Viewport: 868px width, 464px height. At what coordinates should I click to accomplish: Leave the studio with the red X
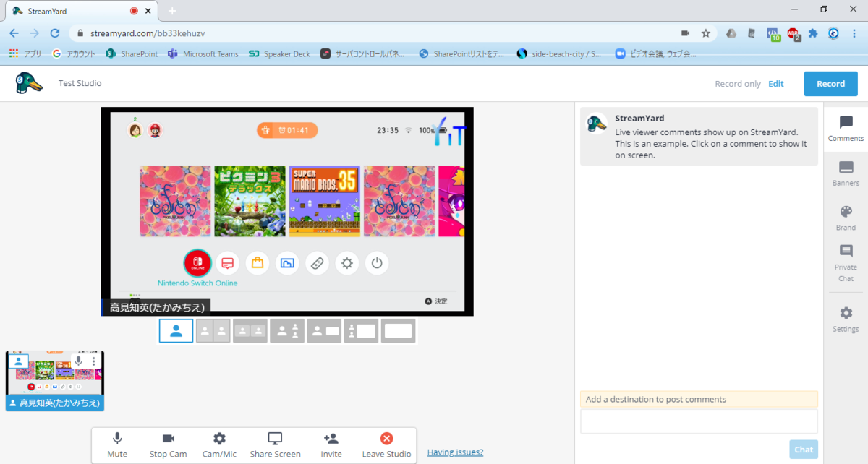coord(387,438)
